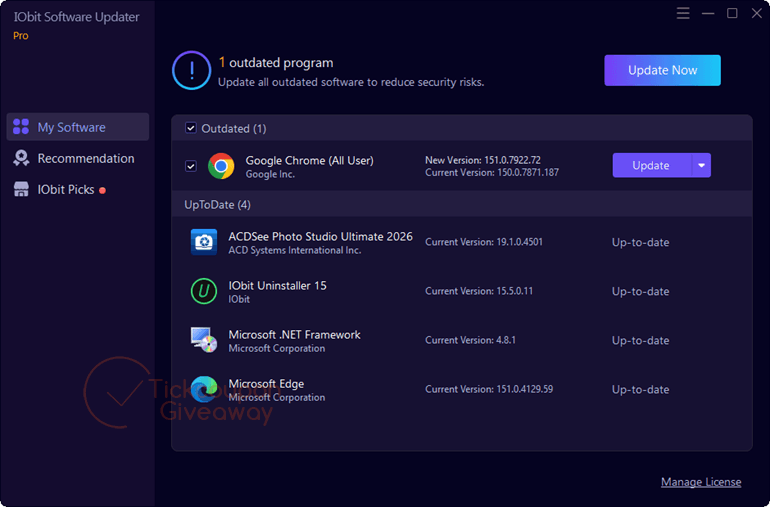
Task: Click the Update Now button
Action: click(x=662, y=70)
